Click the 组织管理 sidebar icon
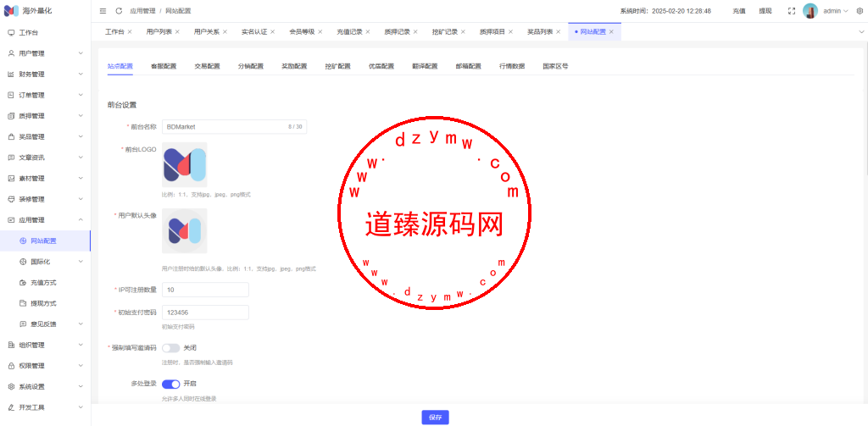 click(x=11, y=346)
